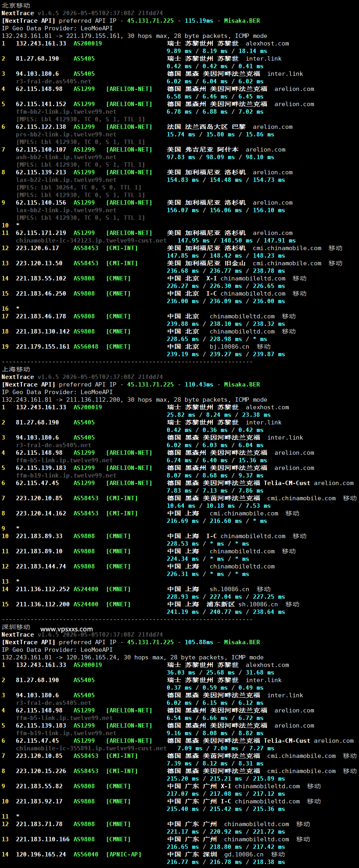Select location text 美国 弗吉尼亚 阿什本
The image size is (359, 868).
203,150
